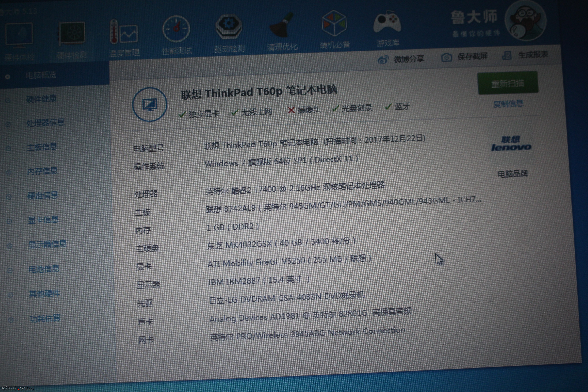Image resolution: width=588 pixels, height=392 pixels.
Task: Click the 蓝牙 feature label
Action: [x=402, y=106]
